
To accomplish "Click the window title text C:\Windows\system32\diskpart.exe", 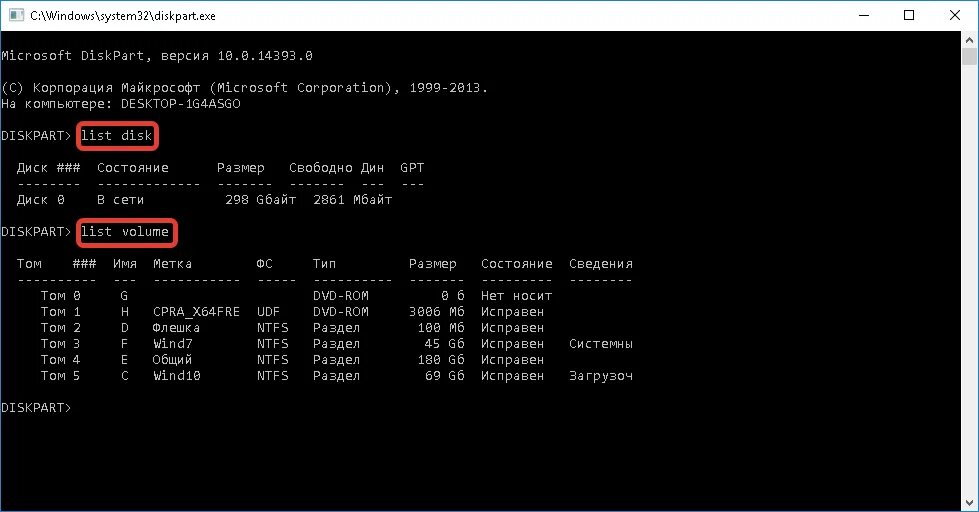I will 123,16.
